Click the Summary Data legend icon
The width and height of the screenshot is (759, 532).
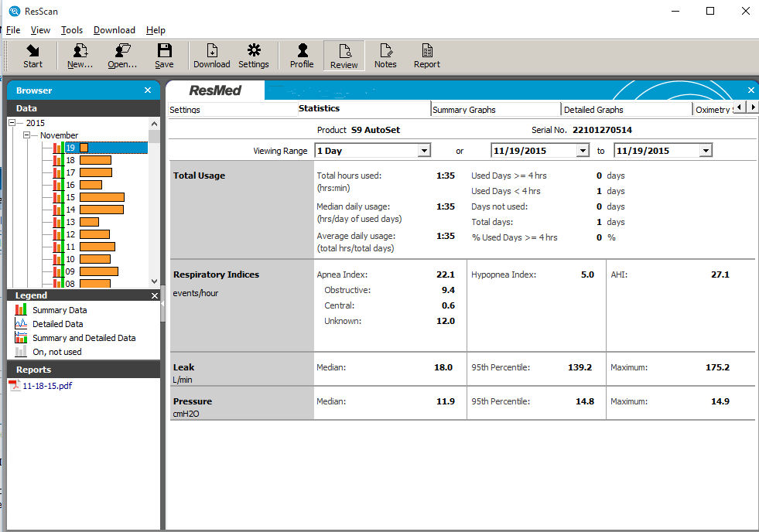point(21,309)
